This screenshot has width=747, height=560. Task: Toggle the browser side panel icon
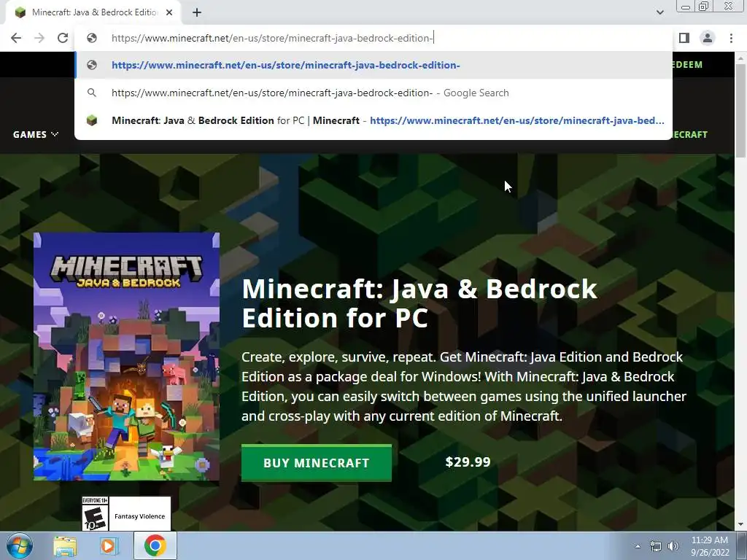tap(684, 38)
